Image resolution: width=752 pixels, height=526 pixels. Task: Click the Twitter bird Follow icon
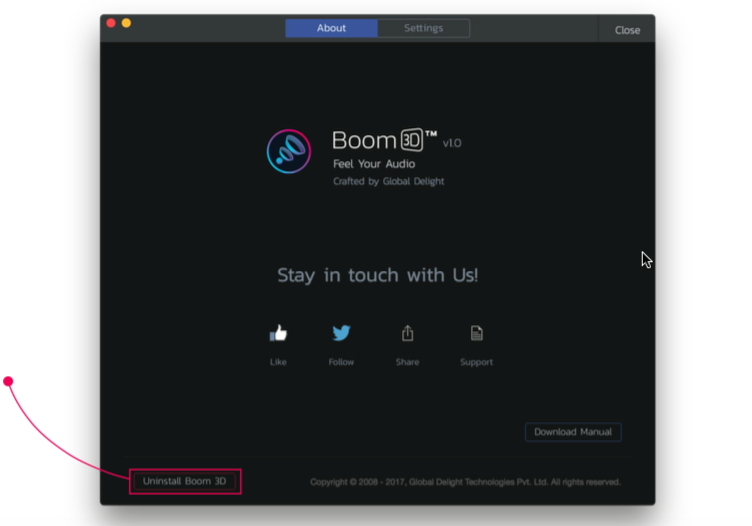[341, 333]
